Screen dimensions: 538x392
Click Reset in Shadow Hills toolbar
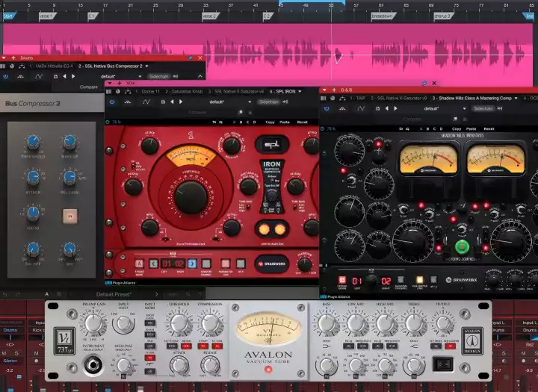(489, 129)
